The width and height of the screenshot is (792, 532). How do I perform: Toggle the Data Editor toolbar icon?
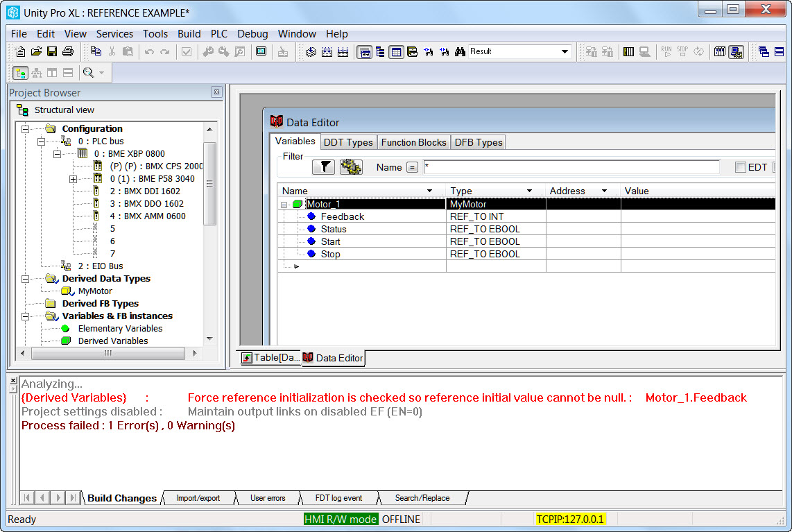click(397, 51)
